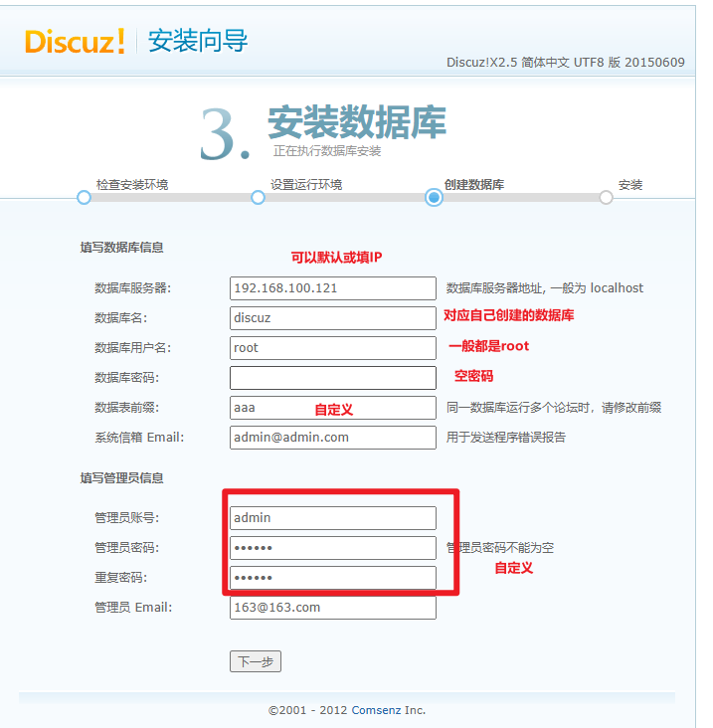Click the hint 同一数据库运行多个论坛时，请修改前缀
Viewport: 713px width, 728px height.
(x=554, y=408)
